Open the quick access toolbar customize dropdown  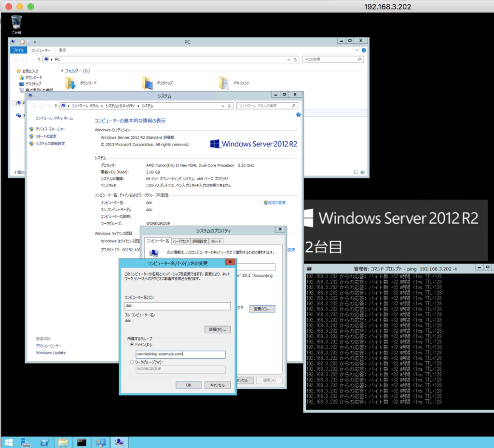(x=35, y=42)
